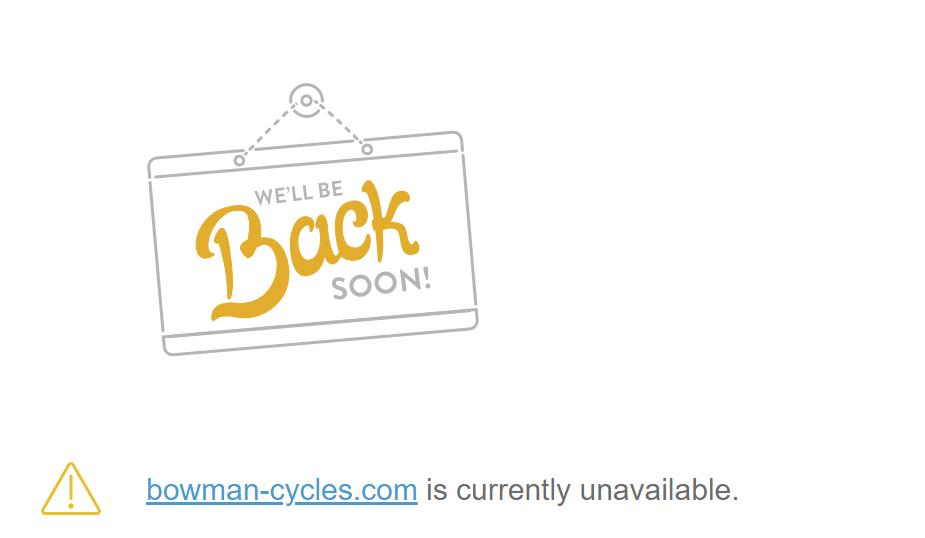Select the "is currently unavailable." text
The width and height of the screenshot is (925, 538).
click(582, 490)
